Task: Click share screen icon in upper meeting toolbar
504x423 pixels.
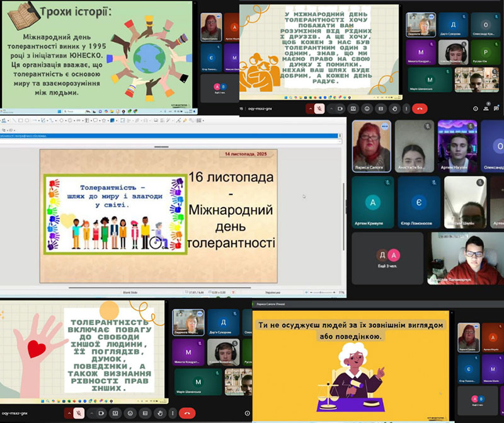Action: click(x=354, y=108)
